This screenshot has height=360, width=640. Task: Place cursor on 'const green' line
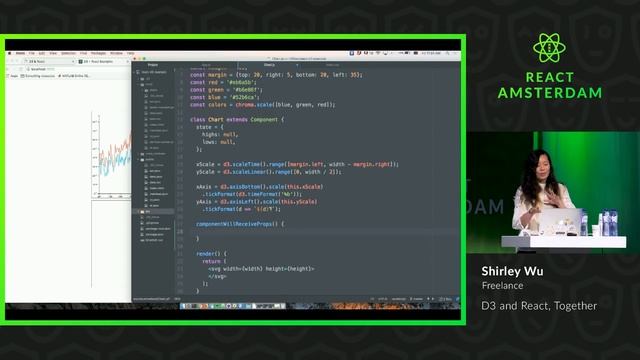[x=226, y=90]
